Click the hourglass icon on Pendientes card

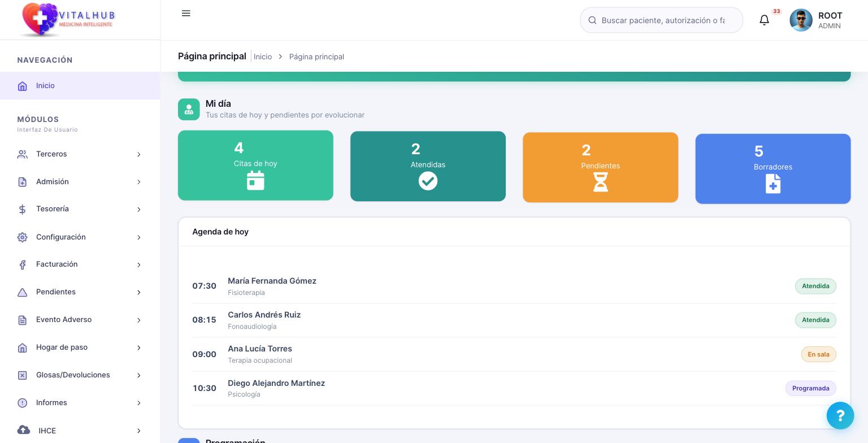pos(600,183)
